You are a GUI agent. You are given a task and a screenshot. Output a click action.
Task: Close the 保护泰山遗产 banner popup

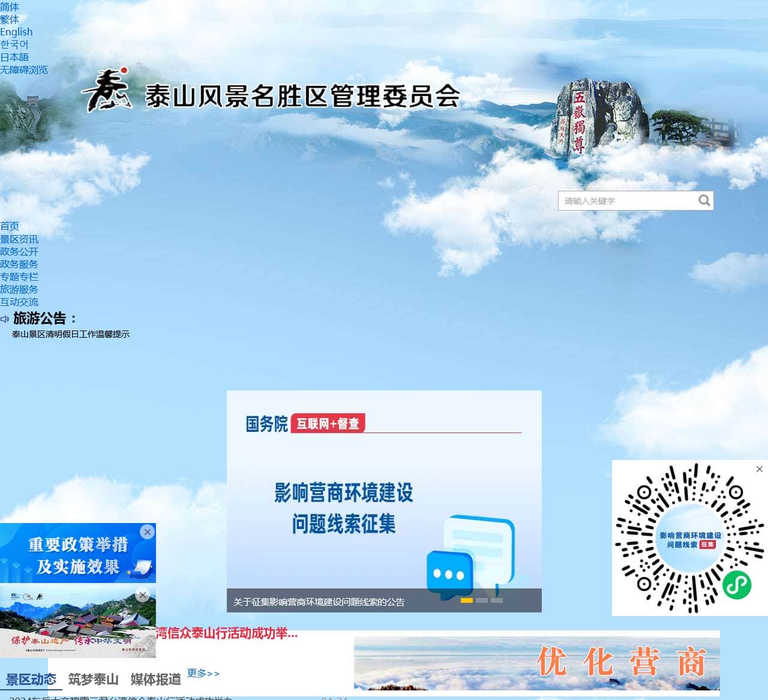pos(143,595)
